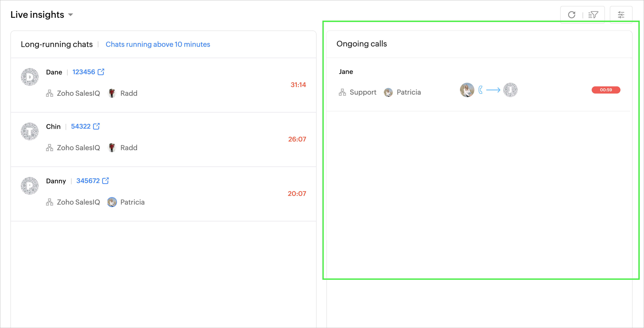Select Jane's ongoing call entry
The width and height of the screenshot is (644, 328).
tap(346, 72)
